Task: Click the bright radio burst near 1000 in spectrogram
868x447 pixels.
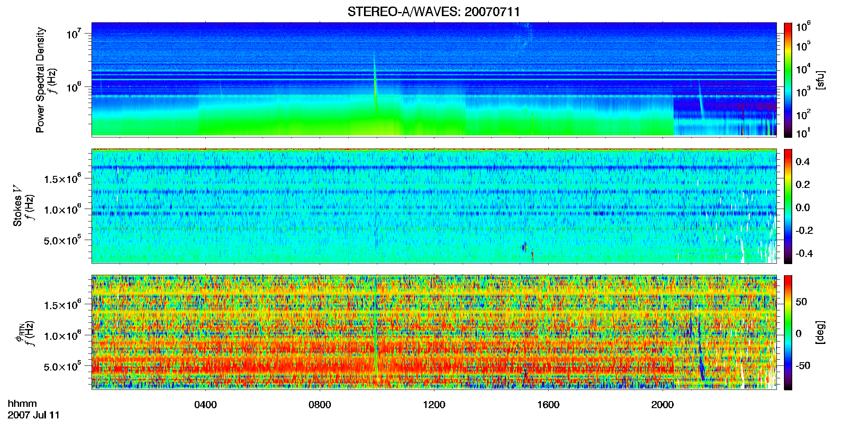Action: click(x=375, y=85)
